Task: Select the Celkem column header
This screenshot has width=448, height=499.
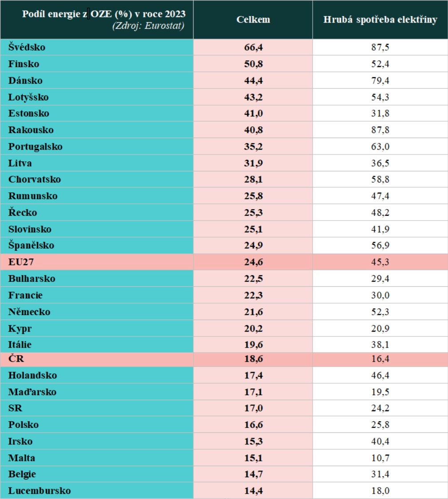Action: point(253,20)
